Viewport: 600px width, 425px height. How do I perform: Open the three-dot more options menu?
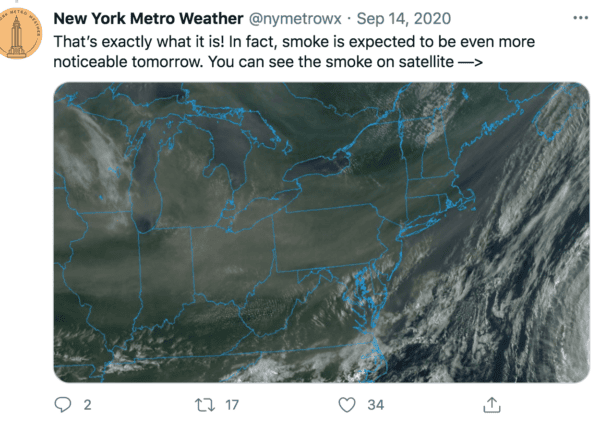[580, 18]
